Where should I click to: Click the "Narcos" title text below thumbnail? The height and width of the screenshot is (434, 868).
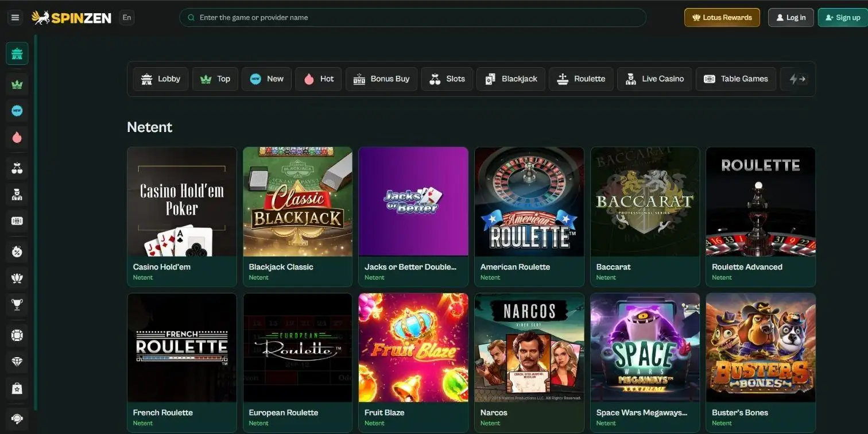(494, 413)
